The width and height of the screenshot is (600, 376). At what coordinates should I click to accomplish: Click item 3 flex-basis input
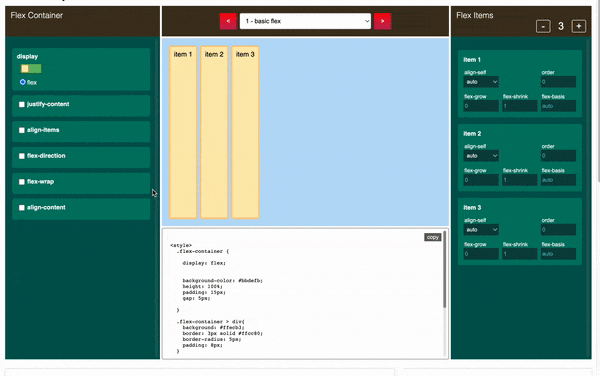pyautogui.click(x=558, y=254)
